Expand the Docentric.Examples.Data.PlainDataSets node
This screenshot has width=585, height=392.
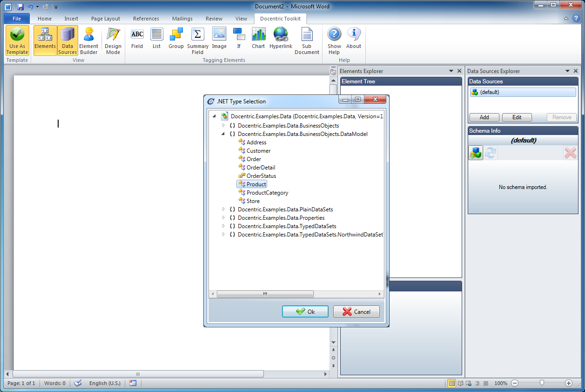click(223, 209)
